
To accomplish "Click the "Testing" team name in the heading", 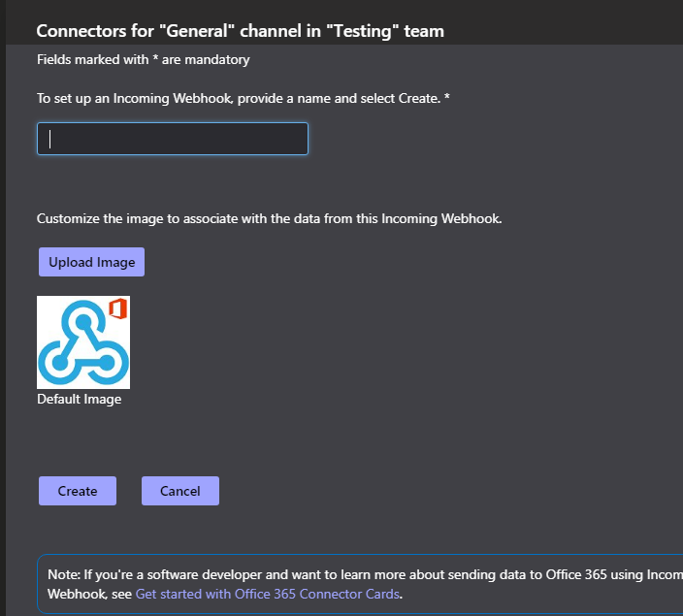I will pyautogui.click(x=363, y=31).
